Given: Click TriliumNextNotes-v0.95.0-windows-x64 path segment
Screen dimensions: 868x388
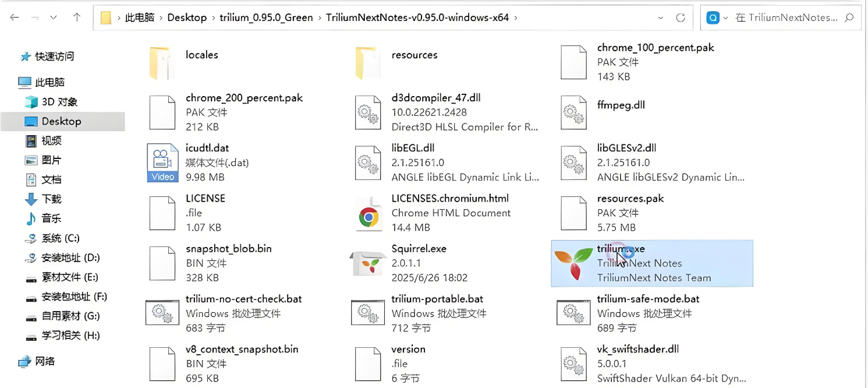Looking at the screenshot, I should (x=417, y=17).
